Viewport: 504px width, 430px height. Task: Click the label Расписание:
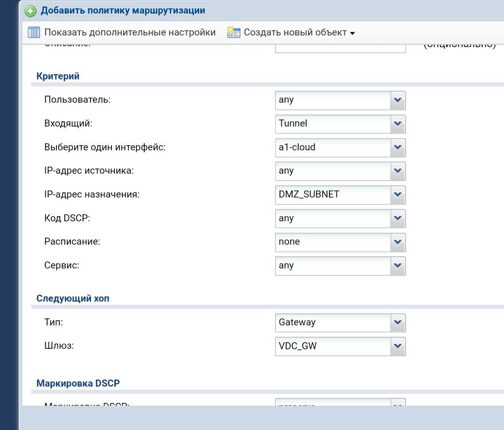[72, 241]
